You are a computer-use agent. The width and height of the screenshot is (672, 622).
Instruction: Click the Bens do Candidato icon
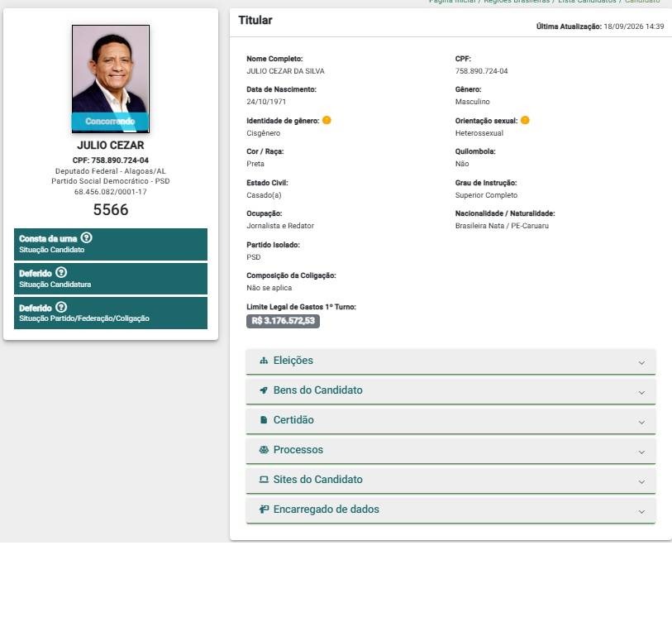tap(264, 390)
